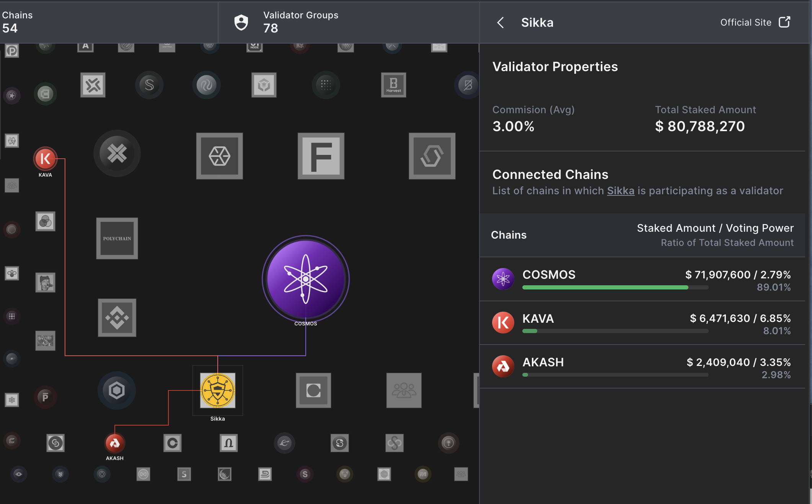Click the COSMOS green stake ratio bar
812x504 pixels.
[x=605, y=288]
